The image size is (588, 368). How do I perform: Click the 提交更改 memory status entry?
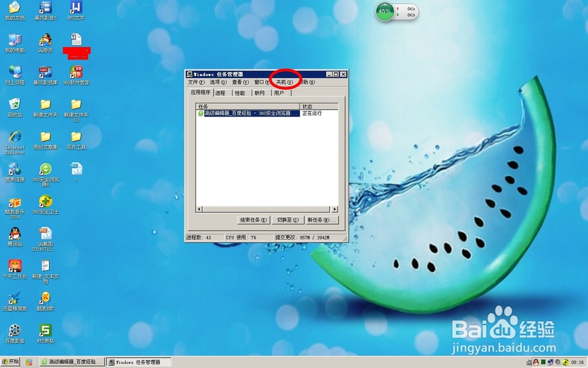[x=308, y=237]
